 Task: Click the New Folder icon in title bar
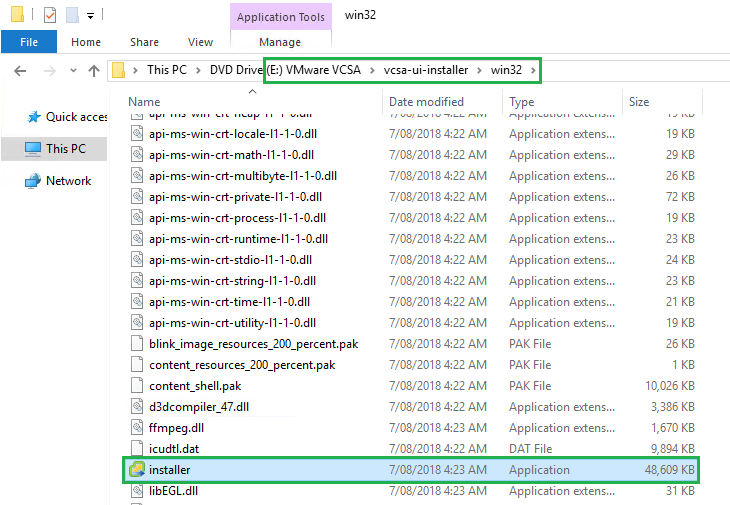[x=72, y=15]
